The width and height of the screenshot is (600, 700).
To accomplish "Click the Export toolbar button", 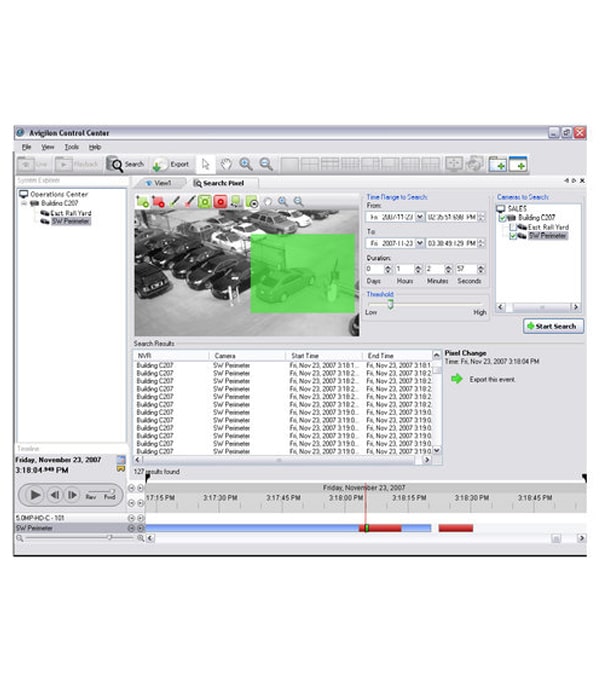I will pos(171,164).
